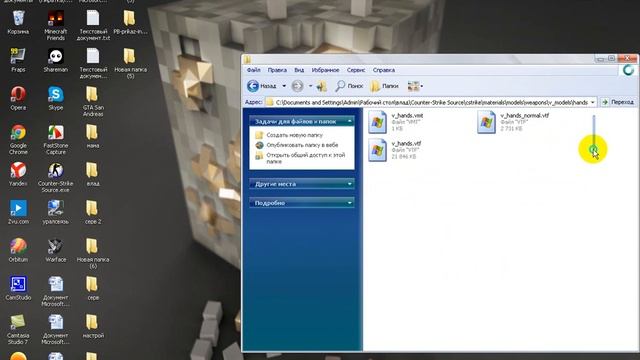This screenshot has width=640, height=360.
Task: Go back with Назад button
Action: (x=262, y=86)
